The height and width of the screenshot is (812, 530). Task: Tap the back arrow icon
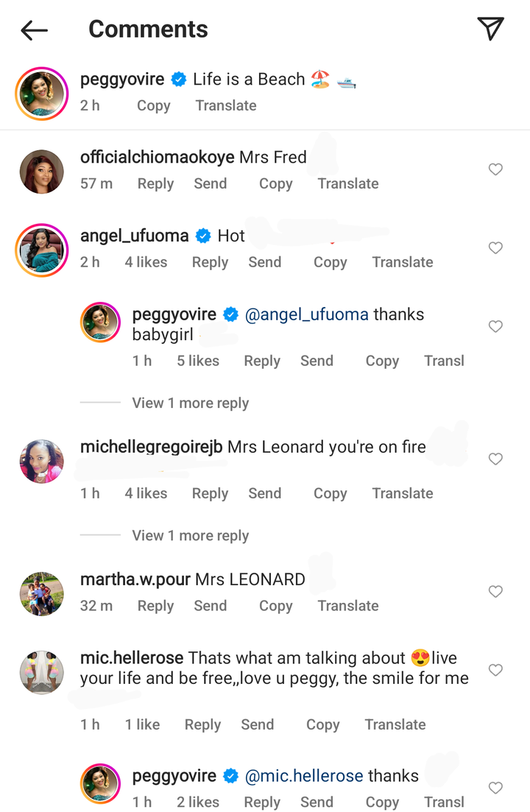click(x=35, y=30)
